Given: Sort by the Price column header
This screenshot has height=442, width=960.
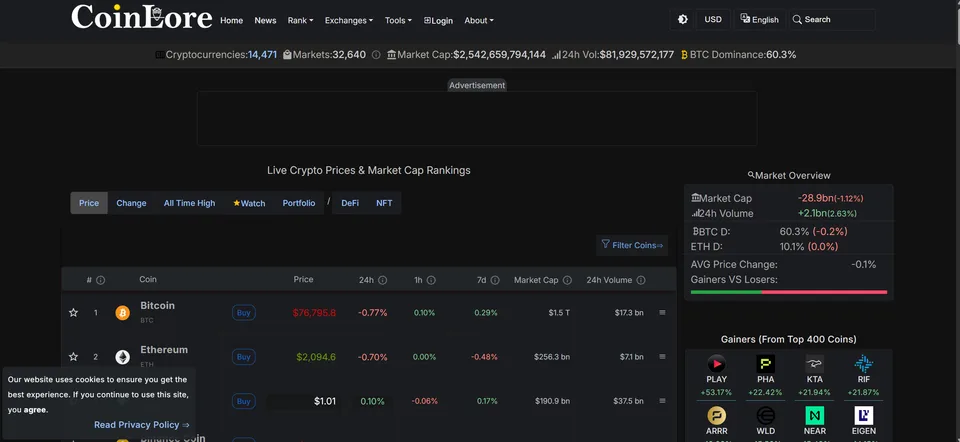Looking at the screenshot, I should click(303, 279).
